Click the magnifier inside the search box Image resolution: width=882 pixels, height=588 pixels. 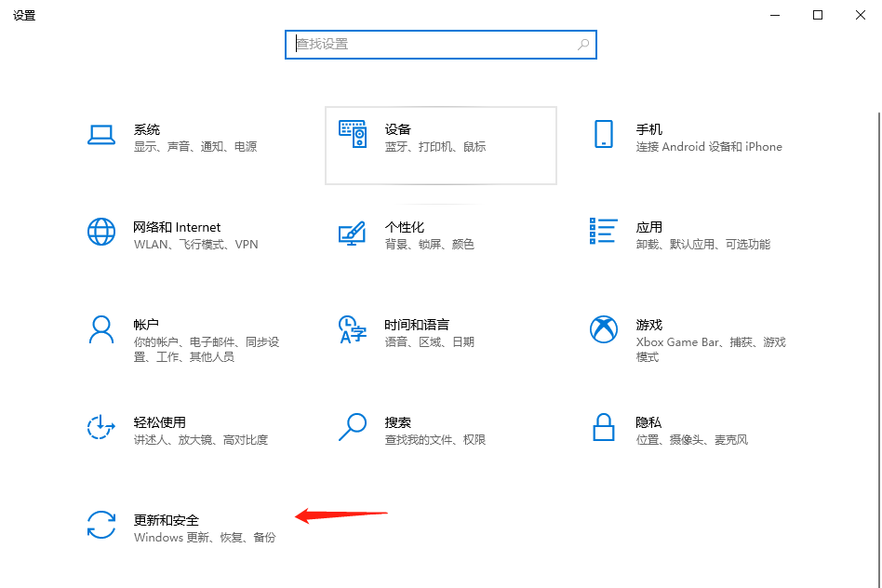click(583, 44)
